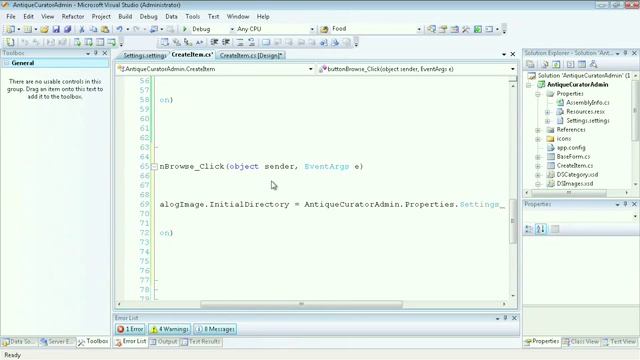Toggle the 0 Messages filter button
The height and width of the screenshot is (360, 640).
(x=215, y=329)
